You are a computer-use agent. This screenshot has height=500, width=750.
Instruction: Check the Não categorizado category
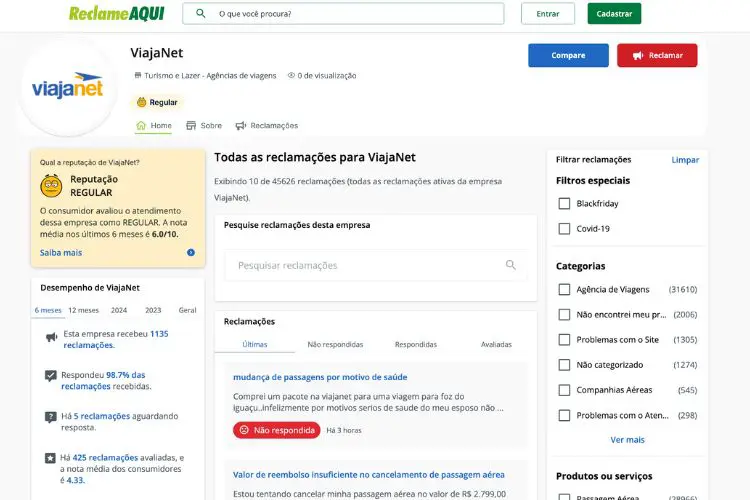click(x=564, y=365)
